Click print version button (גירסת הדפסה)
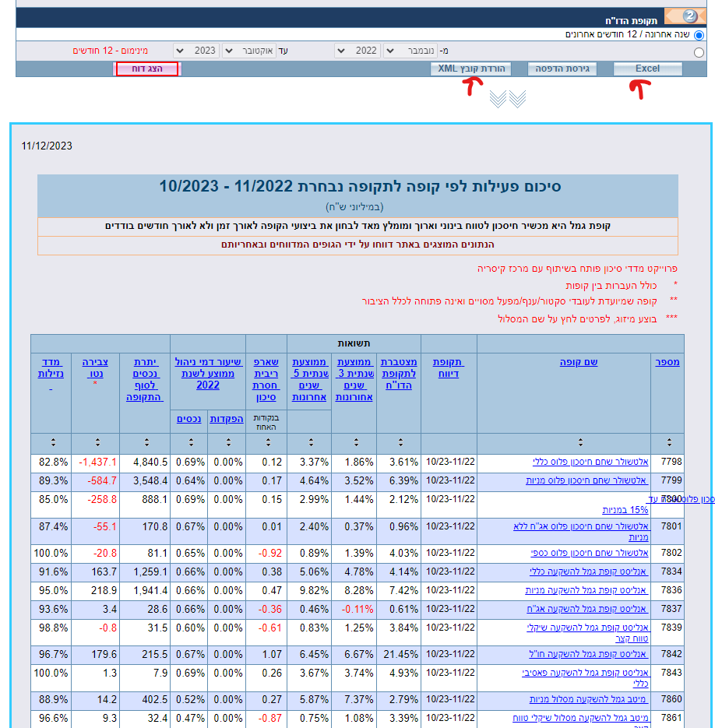Image resolution: width=715 pixels, height=728 pixels. 562,69
